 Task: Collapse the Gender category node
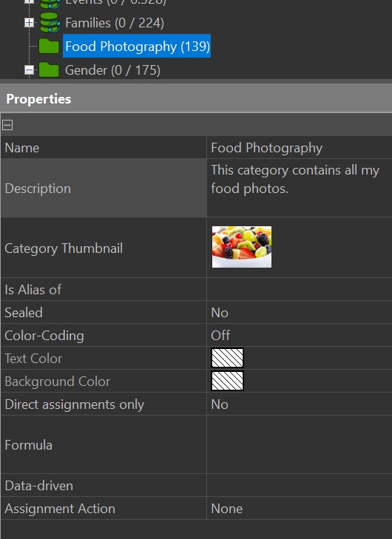tap(30, 70)
